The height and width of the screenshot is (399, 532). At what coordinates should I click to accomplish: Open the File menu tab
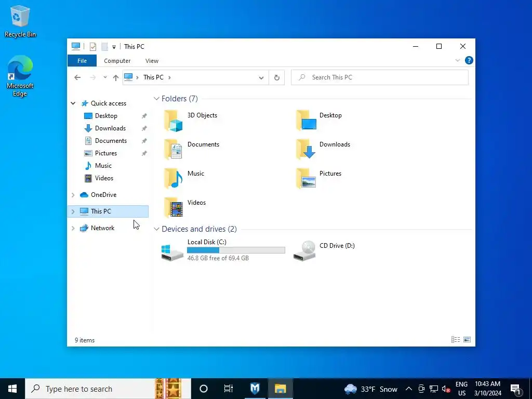(82, 61)
